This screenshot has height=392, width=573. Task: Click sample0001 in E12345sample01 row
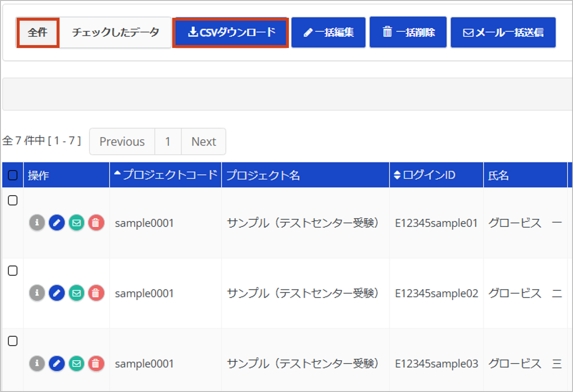tap(144, 223)
